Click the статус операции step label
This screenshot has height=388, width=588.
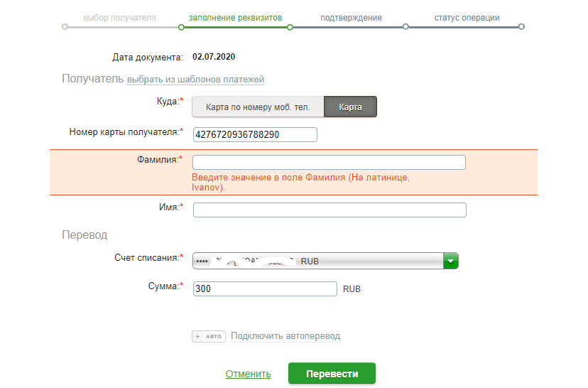[467, 18]
